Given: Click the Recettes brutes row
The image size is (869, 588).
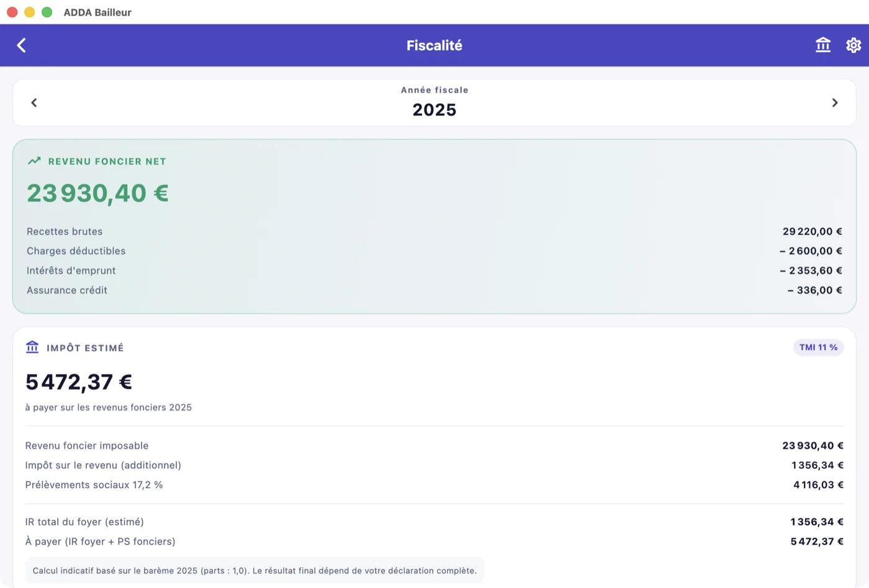Looking at the screenshot, I should point(434,231).
